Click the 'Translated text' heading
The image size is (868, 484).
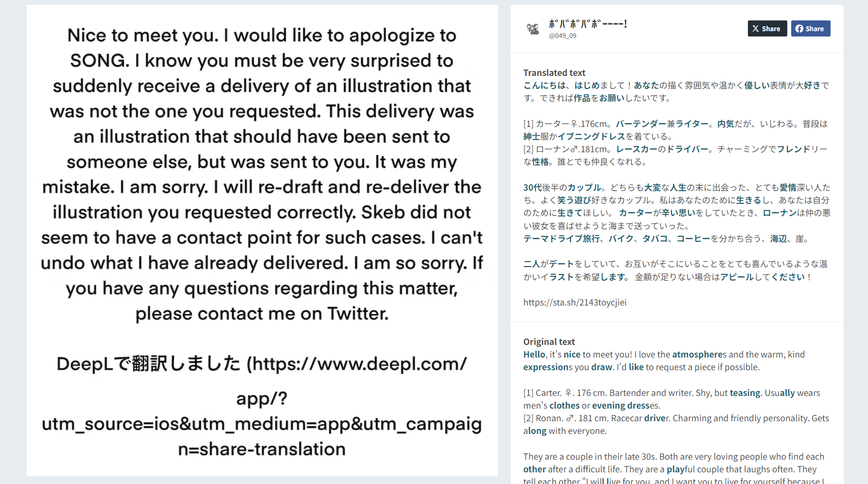[554, 72]
